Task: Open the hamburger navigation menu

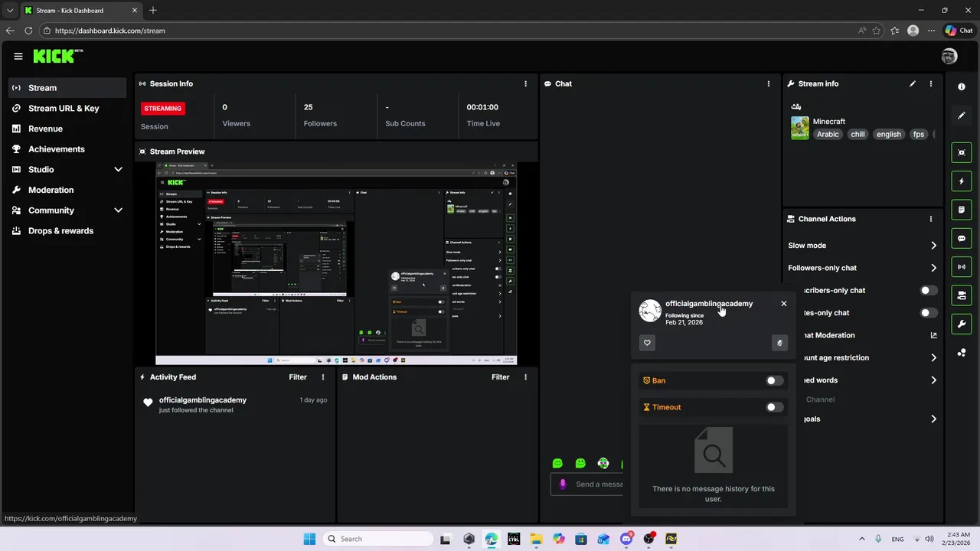Action: (x=18, y=56)
